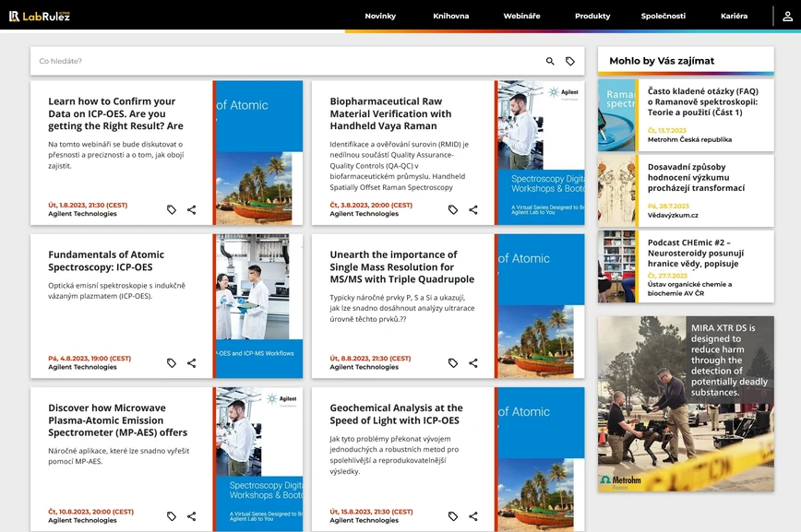Open the Ramanově spektroskopii FAQ article
The width and height of the screenshot is (801, 532).
pyautogui.click(x=703, y=101)
